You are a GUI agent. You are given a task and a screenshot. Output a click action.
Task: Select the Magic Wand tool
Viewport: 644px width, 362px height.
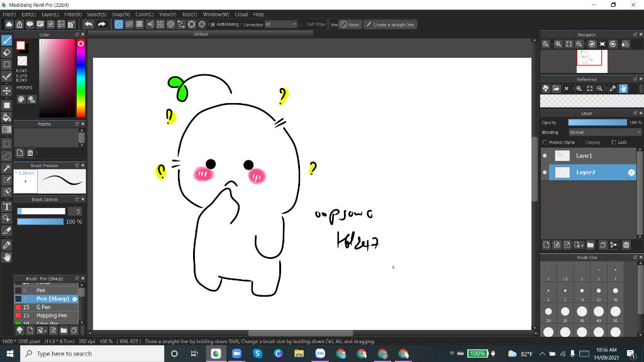coord(6,168)
